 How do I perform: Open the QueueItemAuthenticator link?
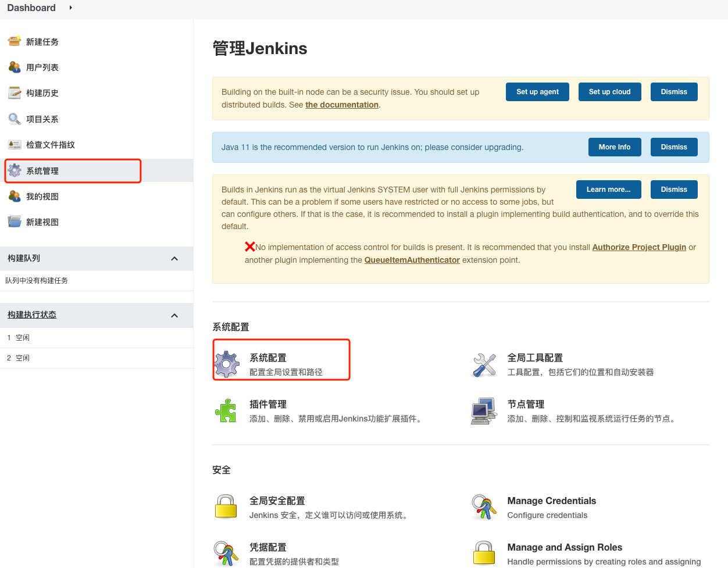click(412, 260)
